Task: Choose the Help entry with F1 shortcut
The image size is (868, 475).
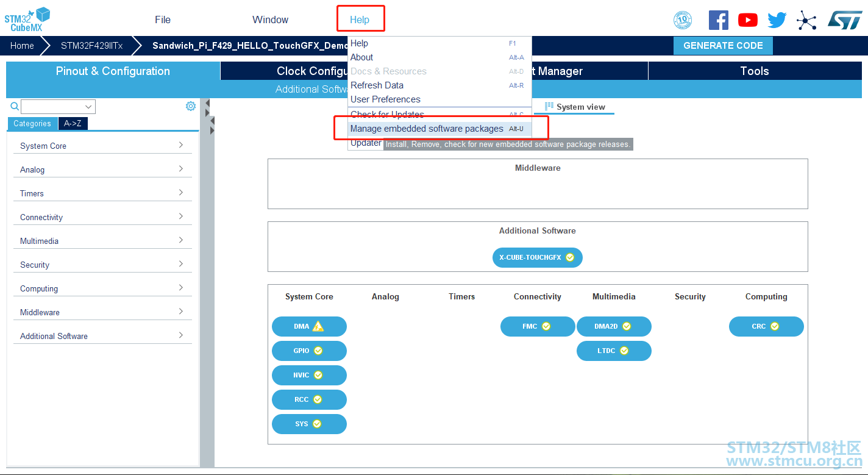Action: [x=439, y=43]
